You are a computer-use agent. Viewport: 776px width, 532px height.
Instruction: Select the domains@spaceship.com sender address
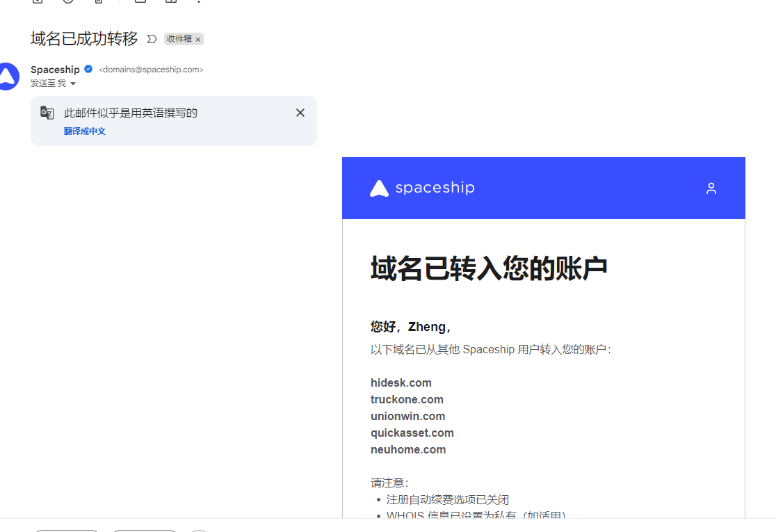[151, 70]
